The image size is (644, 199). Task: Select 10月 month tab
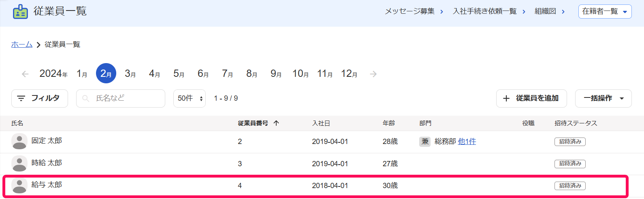(301, 74)
